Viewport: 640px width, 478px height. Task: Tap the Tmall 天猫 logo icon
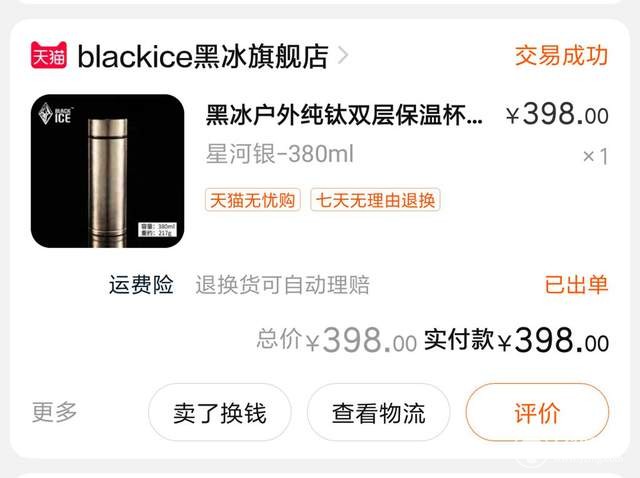[x=49, y=55]
